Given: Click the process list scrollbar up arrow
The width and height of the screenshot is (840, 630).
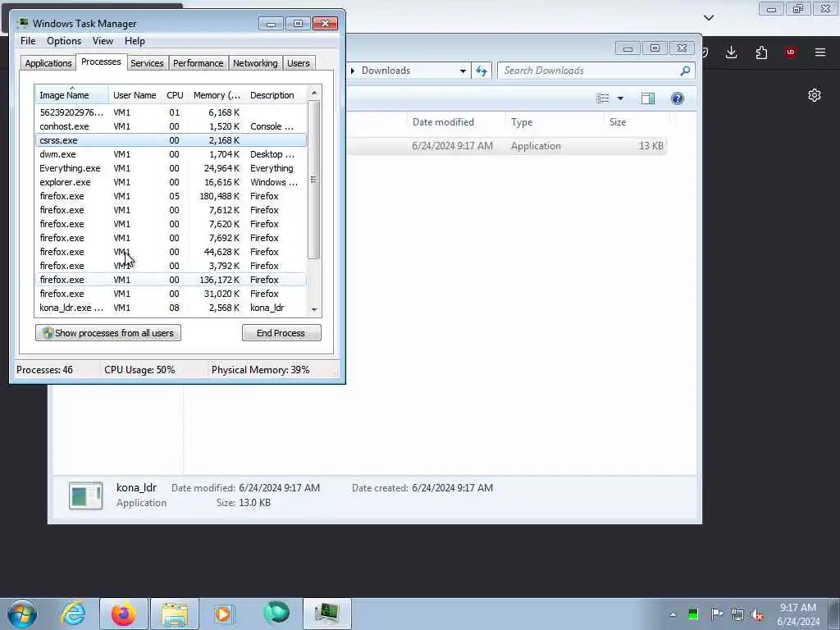Looking at the screenshot, I should [314, 93].
